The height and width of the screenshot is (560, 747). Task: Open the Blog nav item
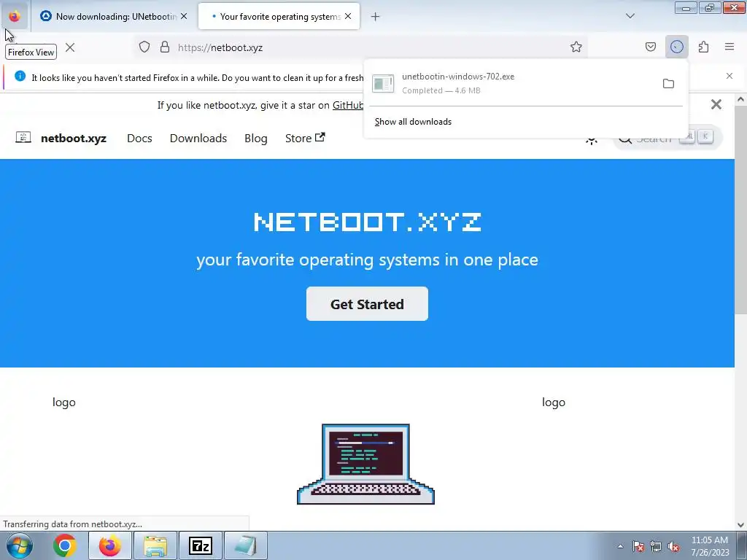coord(256,138)
